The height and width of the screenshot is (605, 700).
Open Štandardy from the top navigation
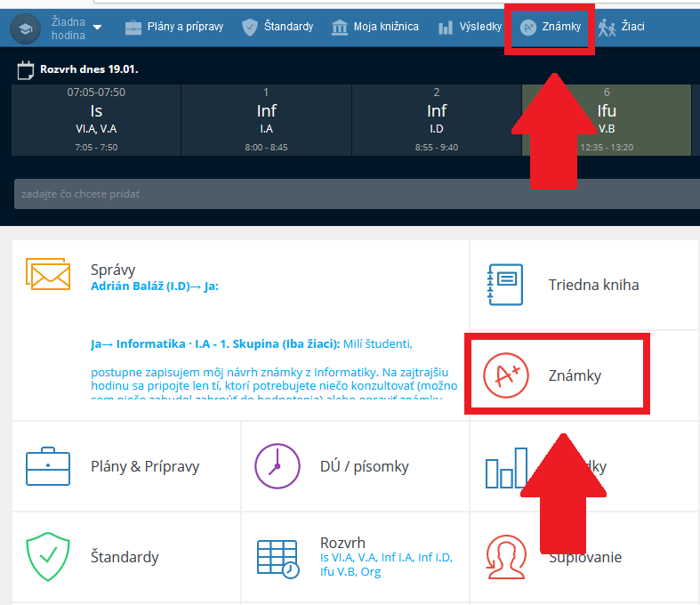pyautogui.click(x=278, y=27)
